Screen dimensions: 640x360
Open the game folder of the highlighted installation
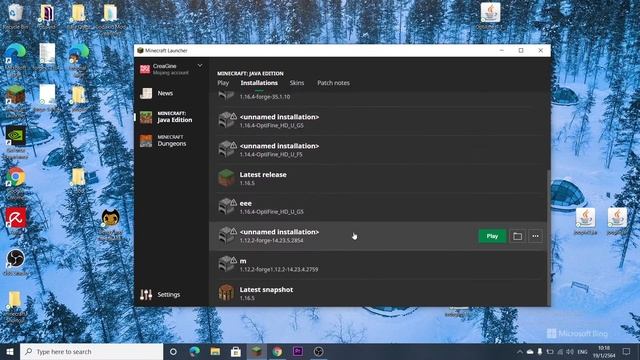tap(517, 236)
